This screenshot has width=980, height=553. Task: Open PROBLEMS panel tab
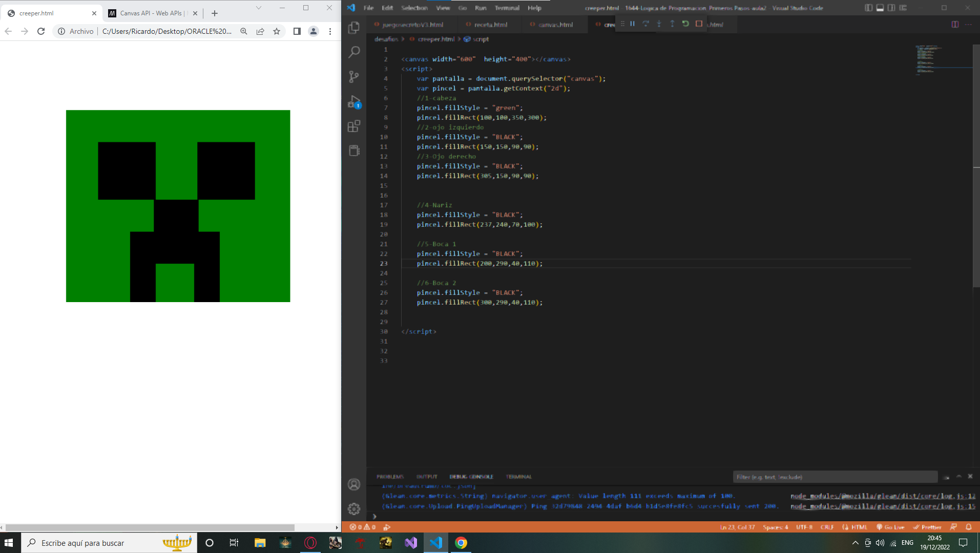[390, 477]
